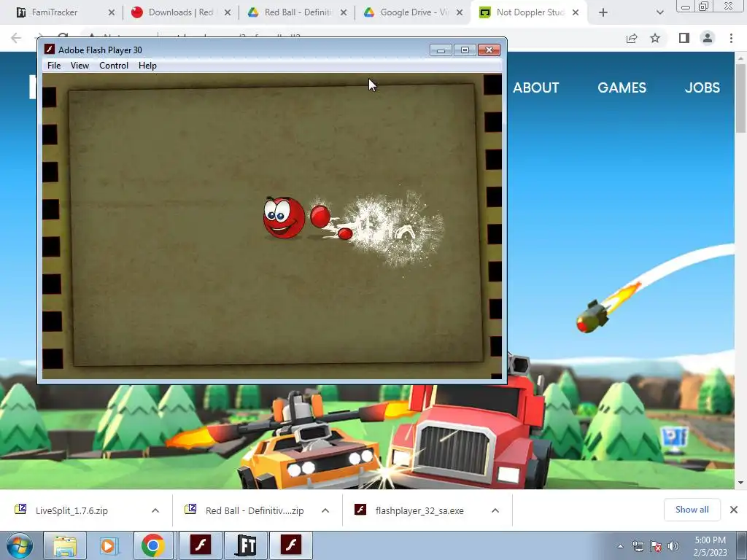Show hidden system tray icons
747x560 pixels.
pos(620,546)
